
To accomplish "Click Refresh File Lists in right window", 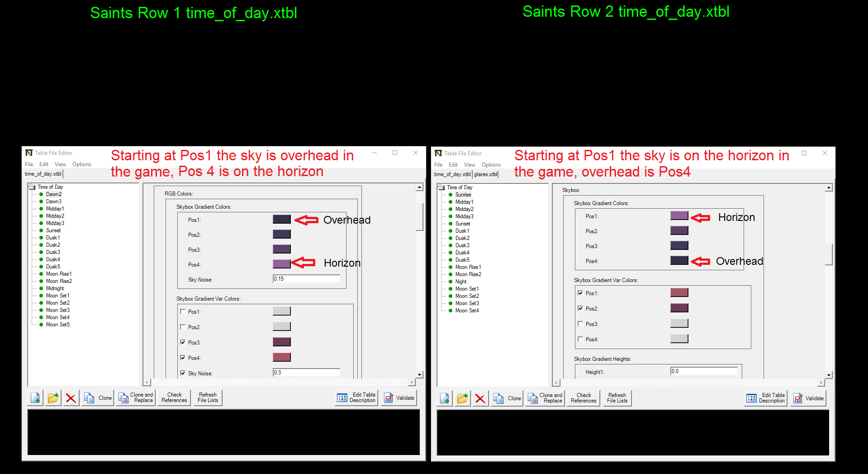I will (617, 398).
